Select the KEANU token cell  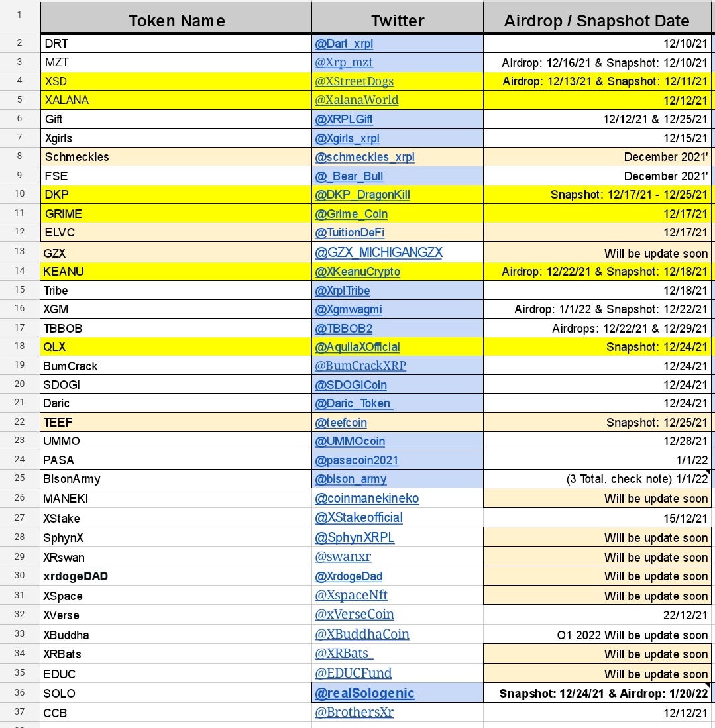(176, 271)
